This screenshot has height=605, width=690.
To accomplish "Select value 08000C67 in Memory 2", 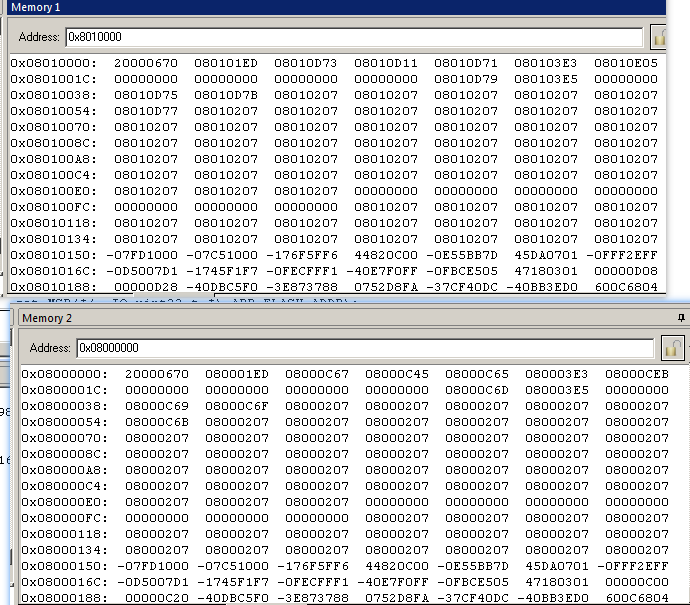I will [x=317, y=374].
